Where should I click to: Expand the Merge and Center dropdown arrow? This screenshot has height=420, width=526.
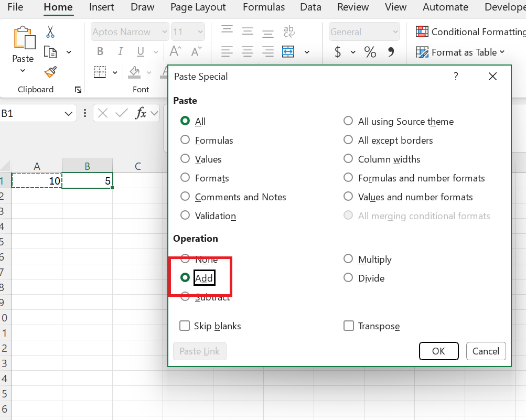(x=307, y=52)
